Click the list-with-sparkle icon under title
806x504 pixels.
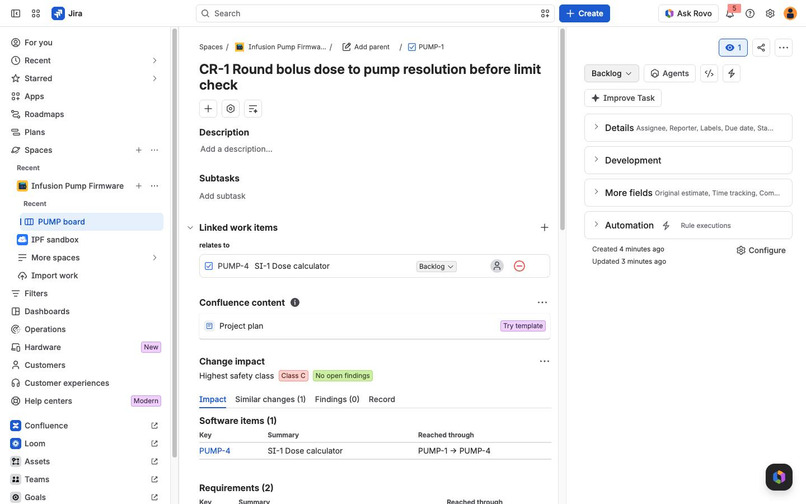click(253, 109)
